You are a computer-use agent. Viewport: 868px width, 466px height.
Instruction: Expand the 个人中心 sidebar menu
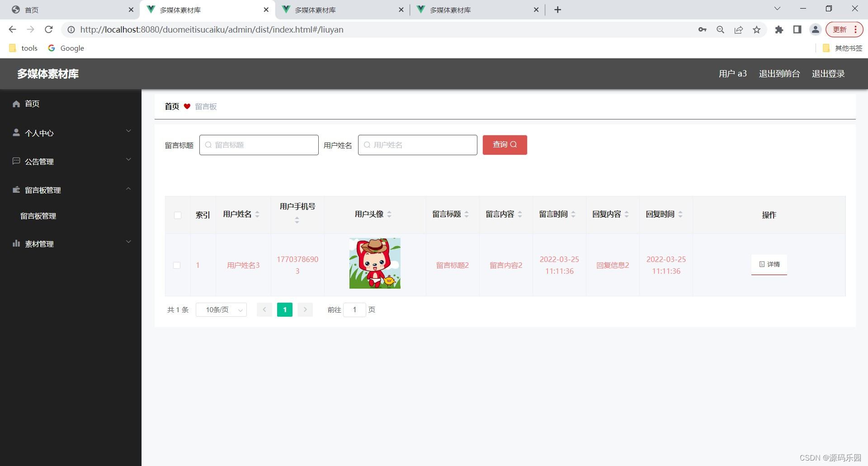tap(128, 131)
